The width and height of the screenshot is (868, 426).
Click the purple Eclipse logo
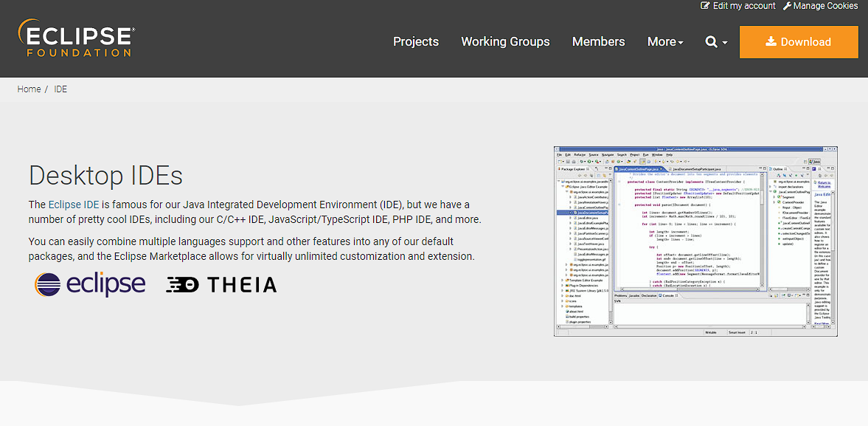pyautogui.click(x=90, y=284)
